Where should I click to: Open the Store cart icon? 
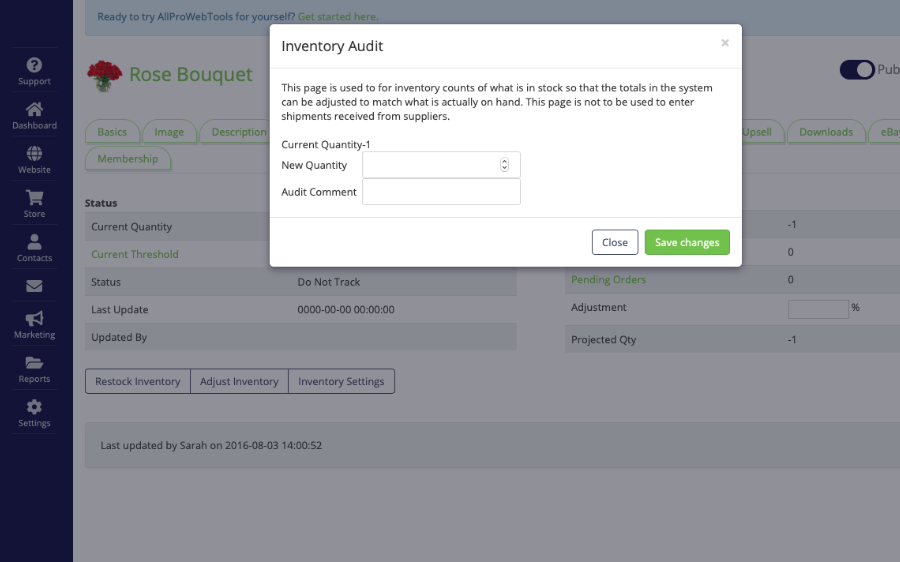pos(34,197)
